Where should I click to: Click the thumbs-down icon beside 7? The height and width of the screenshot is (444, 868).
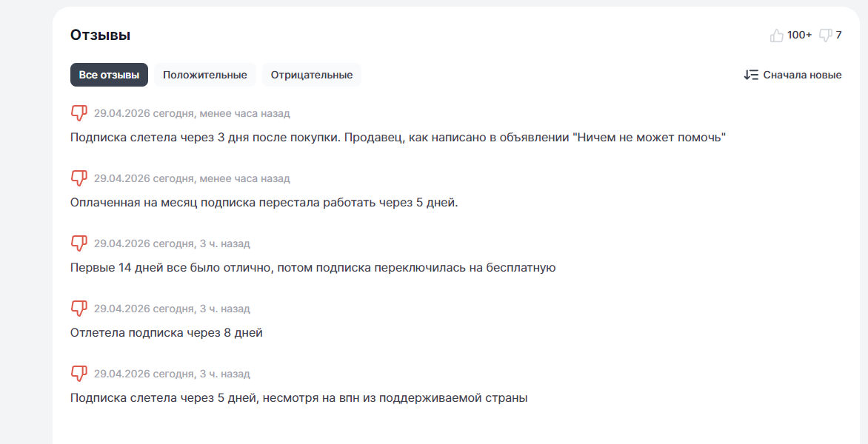click(x=826, y=35)
